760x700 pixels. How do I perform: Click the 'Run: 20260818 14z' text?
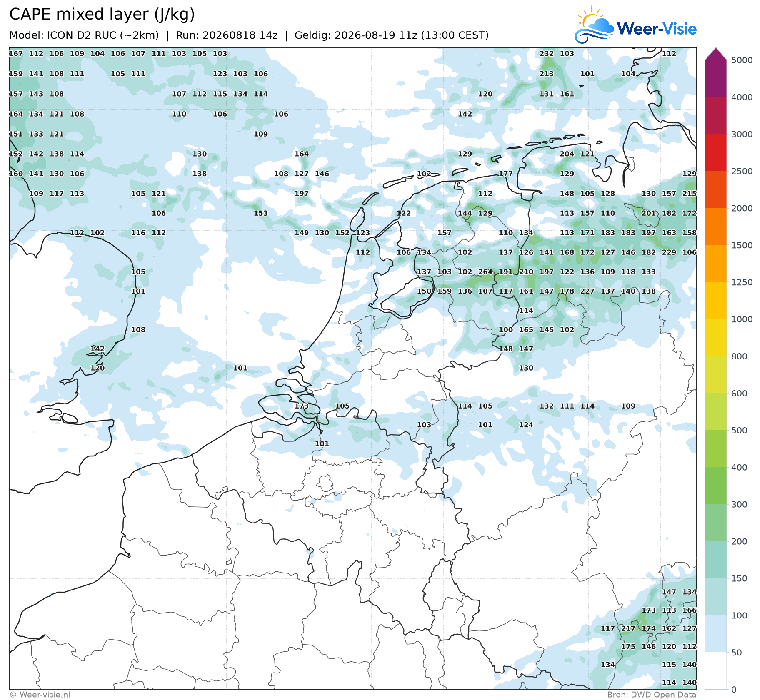(227, 35)
